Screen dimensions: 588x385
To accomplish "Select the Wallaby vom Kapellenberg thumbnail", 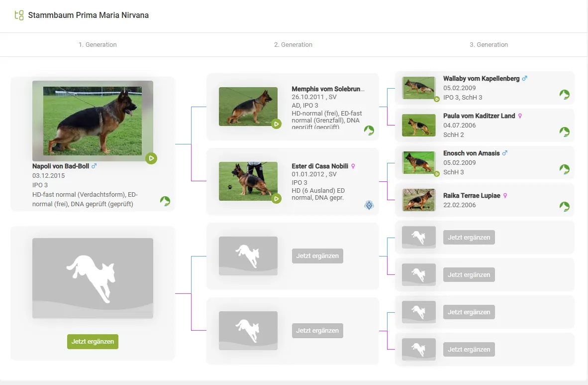I will tap(418, 88).
